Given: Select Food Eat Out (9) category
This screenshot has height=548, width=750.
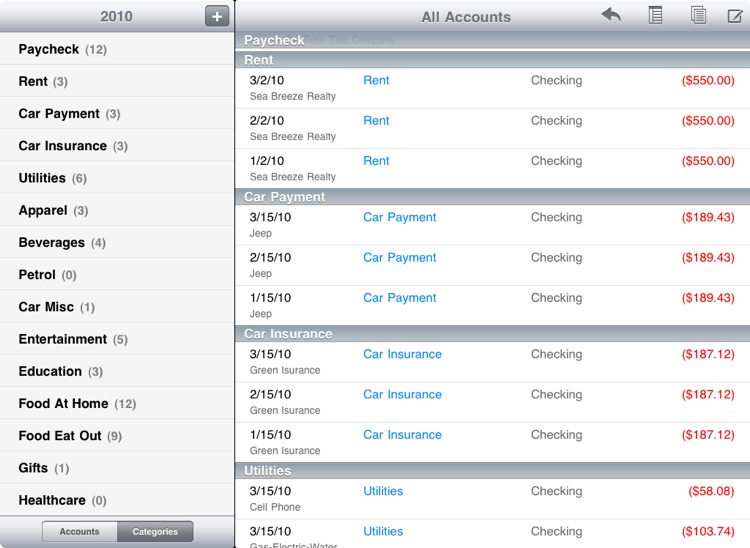Looking at the screenshot, I should 117,436.
